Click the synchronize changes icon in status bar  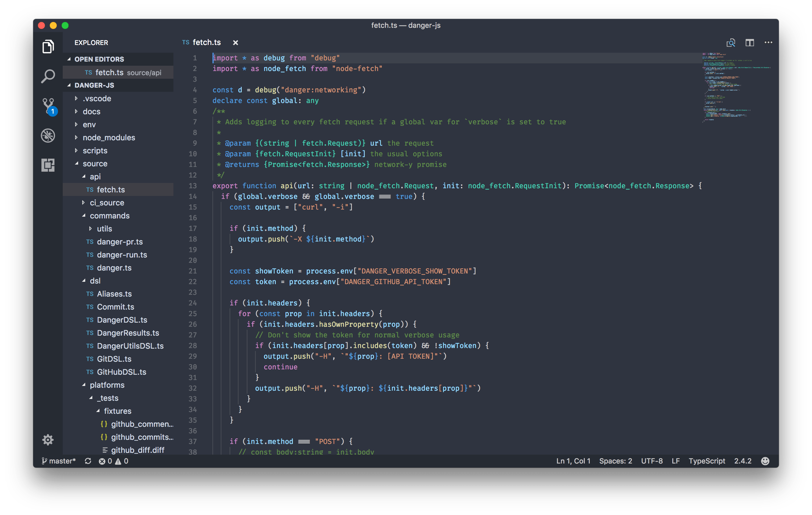[x=88, y=461]
